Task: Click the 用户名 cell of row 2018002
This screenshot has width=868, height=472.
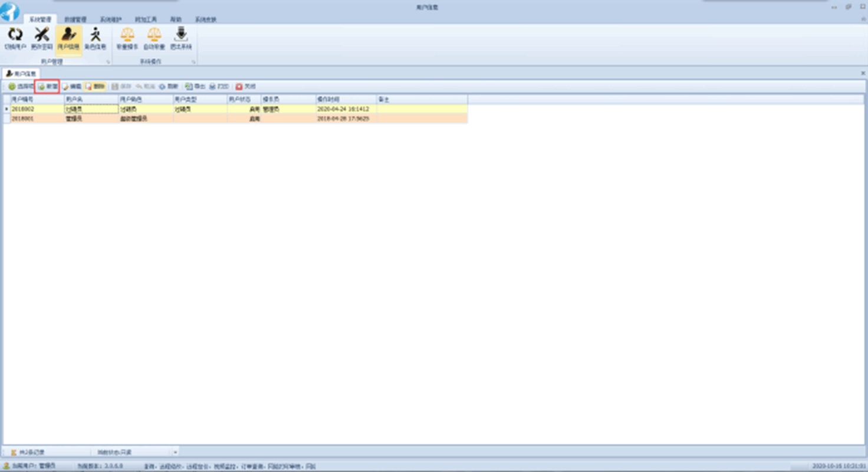Action: coord(91,109)
